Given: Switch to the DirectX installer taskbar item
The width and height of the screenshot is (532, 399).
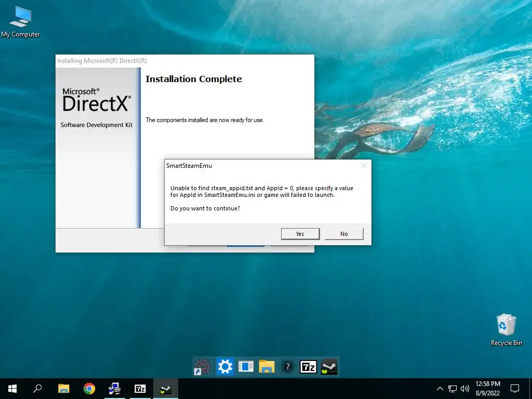Looking at the screenshot, I should [115, 389].
